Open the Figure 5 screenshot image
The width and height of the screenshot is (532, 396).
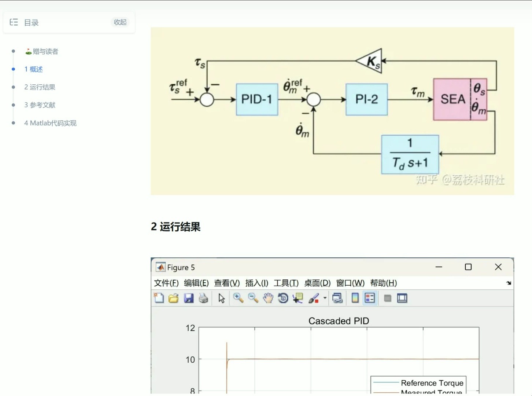point(332,326)
